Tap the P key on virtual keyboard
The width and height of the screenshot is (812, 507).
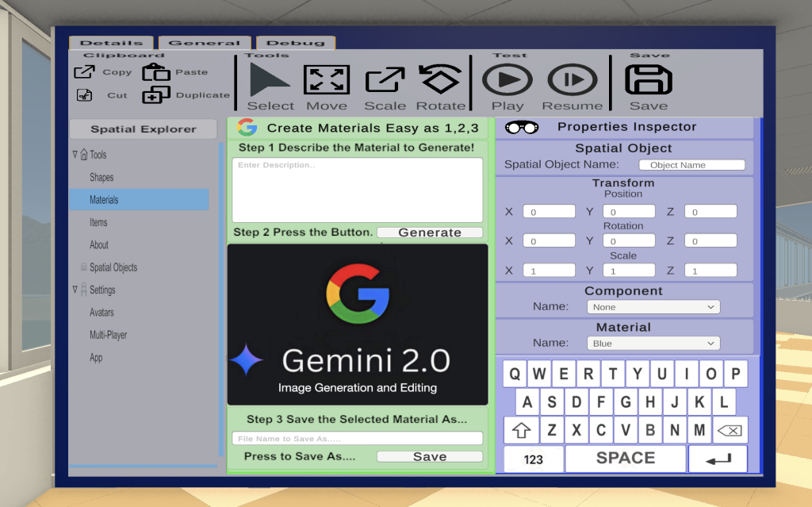click(735, 374)
